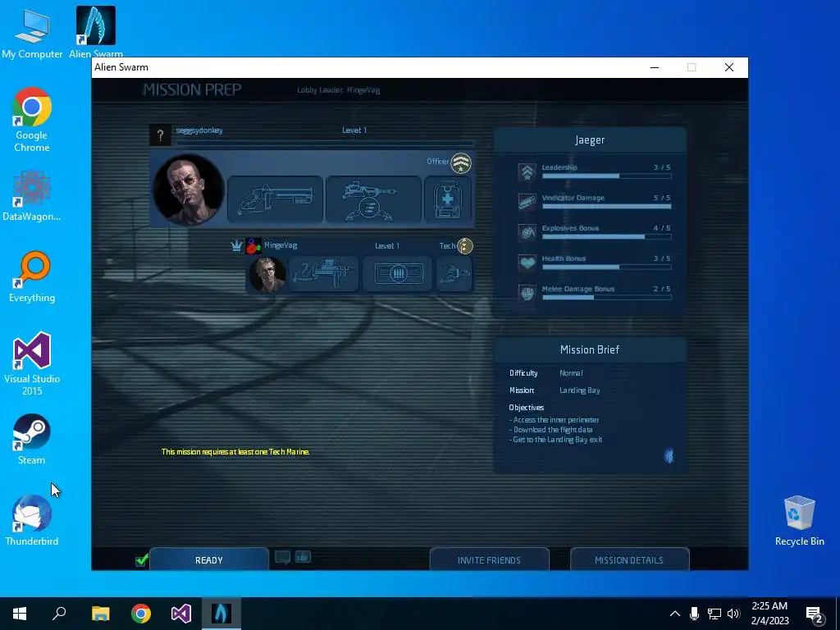Open File Explorer from the taskbar
The width and height of the screenshot is (840, 630).
[100, 614]
